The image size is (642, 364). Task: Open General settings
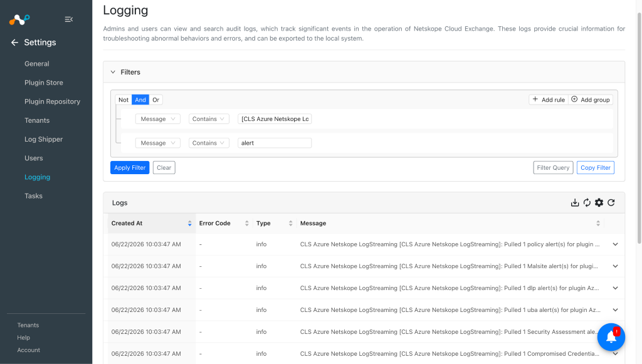pyautogui.click(x=37, y=64)
